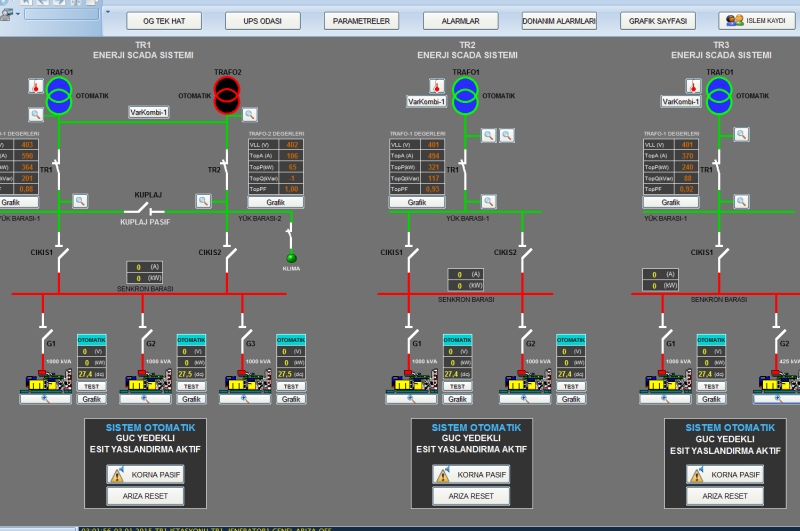The image size is (800, 531).
Task: Toggle the KUPLAJ coupling switch
Action: click(144, 209)
